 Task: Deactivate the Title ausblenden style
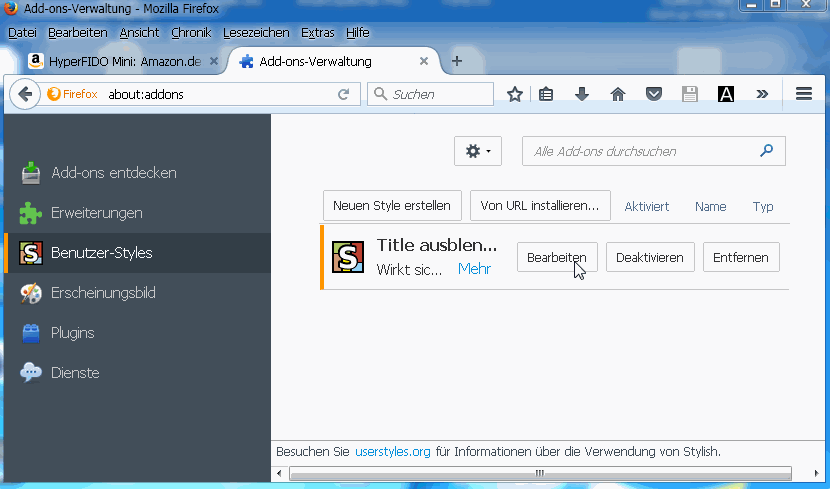click(650, 257)
